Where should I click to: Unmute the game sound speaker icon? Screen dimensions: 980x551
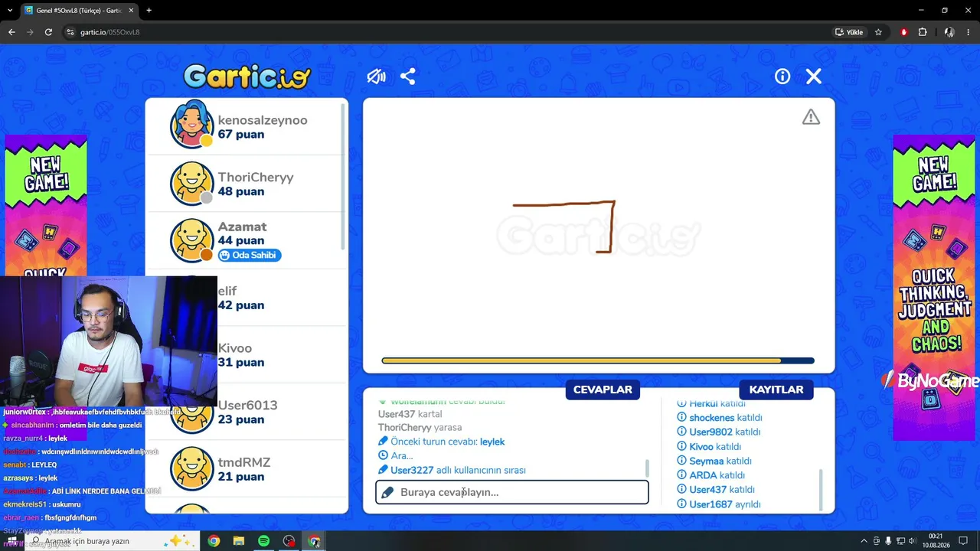376,77
